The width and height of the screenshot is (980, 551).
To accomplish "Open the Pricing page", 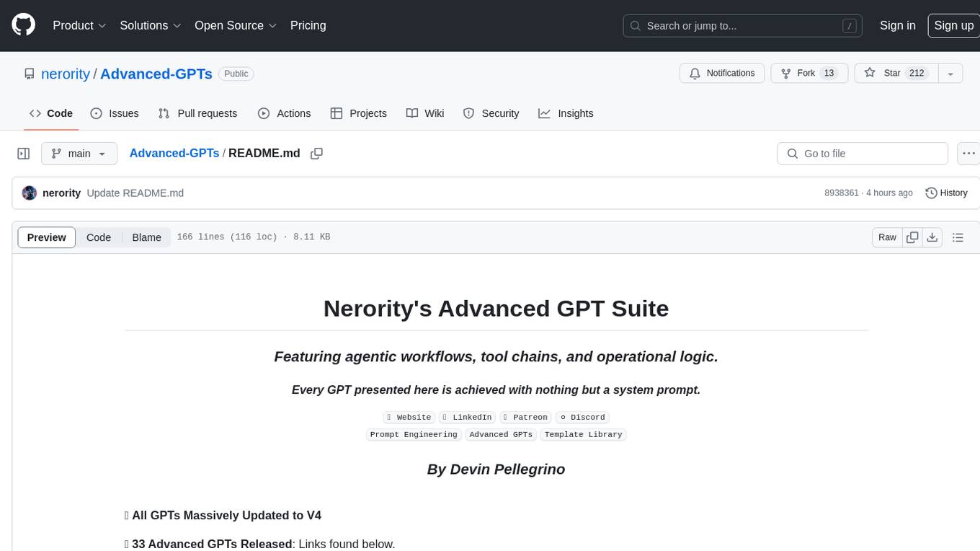I will 308,25.
